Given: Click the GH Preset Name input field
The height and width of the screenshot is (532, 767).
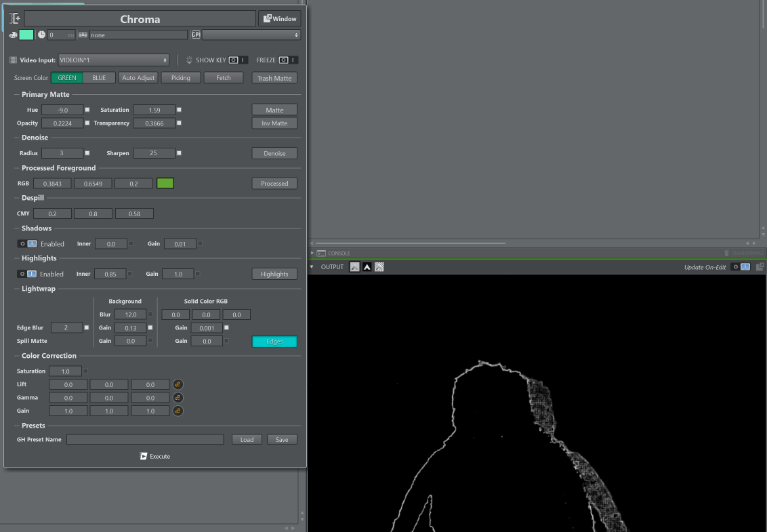Looking at the screenshot, I should click(145, 440).
